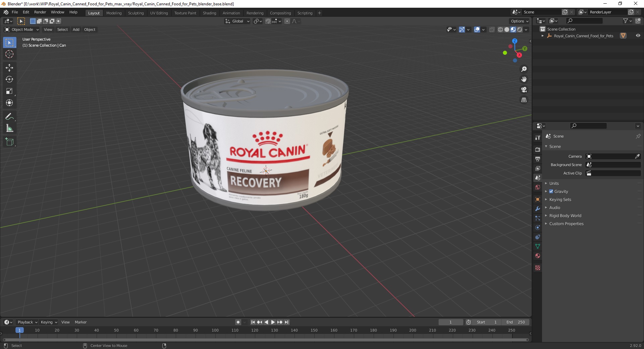Toggle X-ray mode
This screenshot has width=644, height=349.
(492, 30)
